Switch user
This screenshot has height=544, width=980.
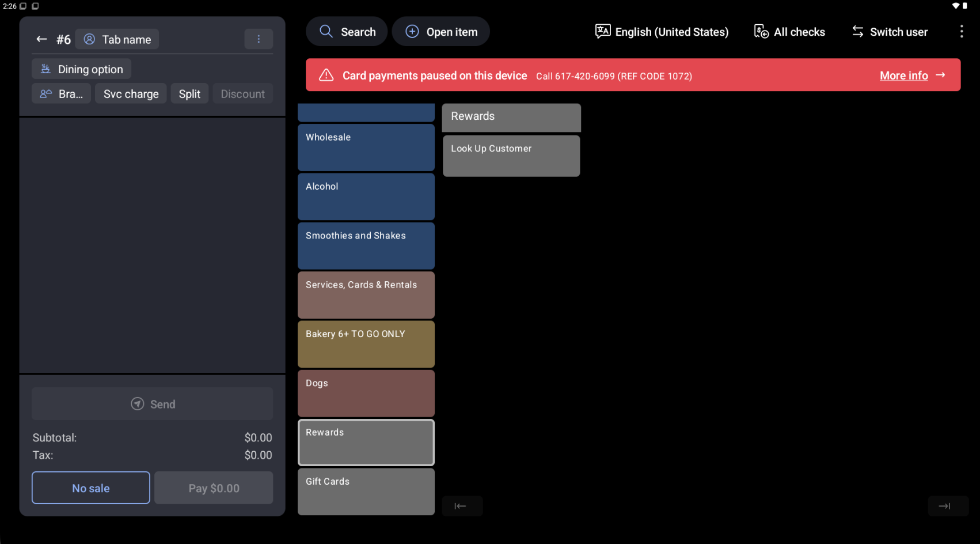coord(890,32)
